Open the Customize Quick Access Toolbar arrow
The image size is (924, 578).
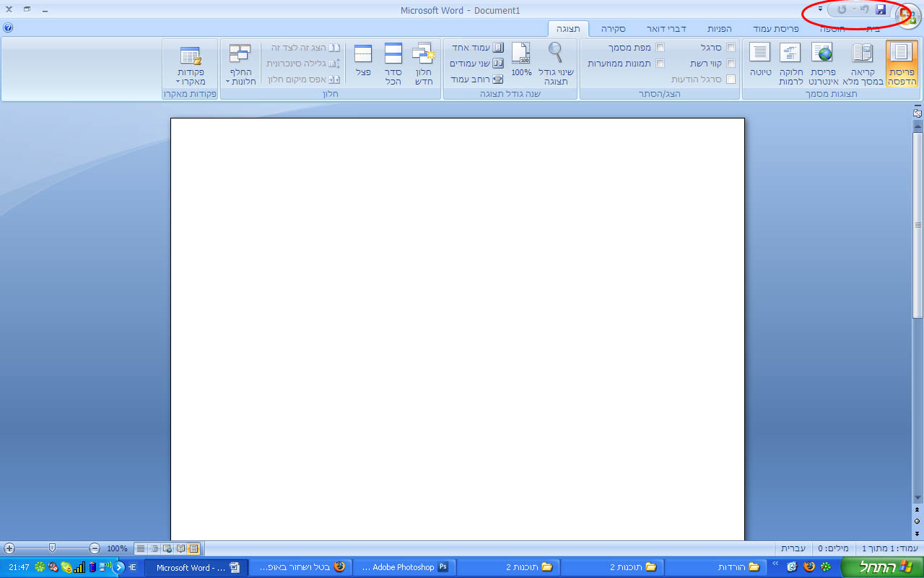point(821,9)
